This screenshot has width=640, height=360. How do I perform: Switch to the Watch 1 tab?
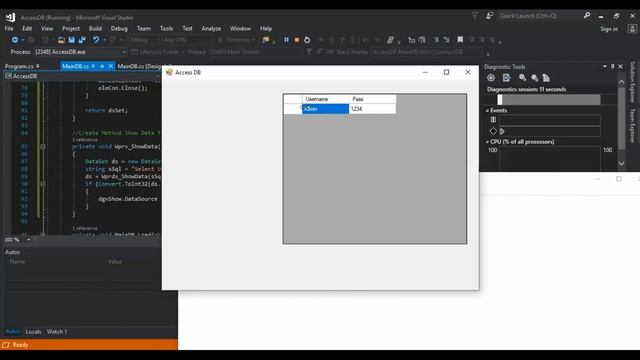[x=57, y=332]
